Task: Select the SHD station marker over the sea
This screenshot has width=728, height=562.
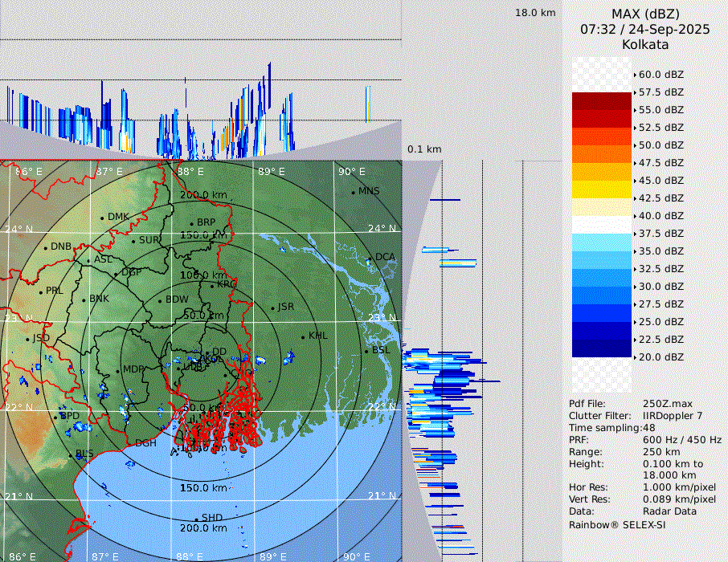Action: pyautogui.click(x=196, y=519)
